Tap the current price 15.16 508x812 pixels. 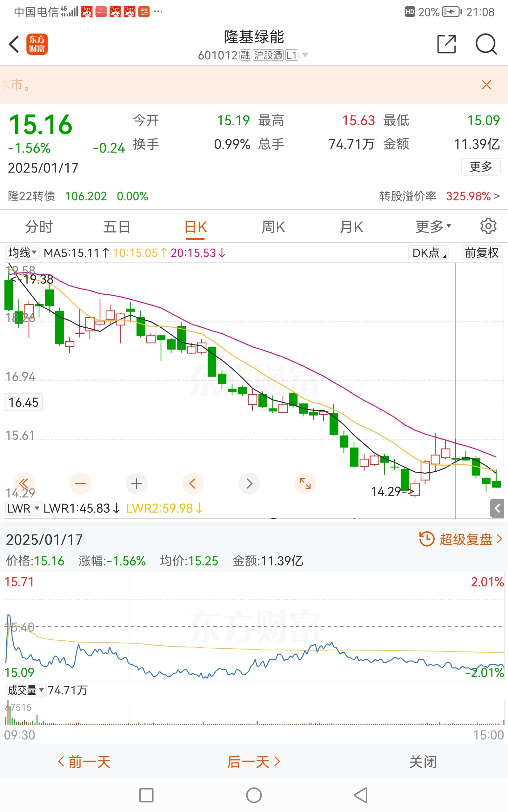click(40, 124)
